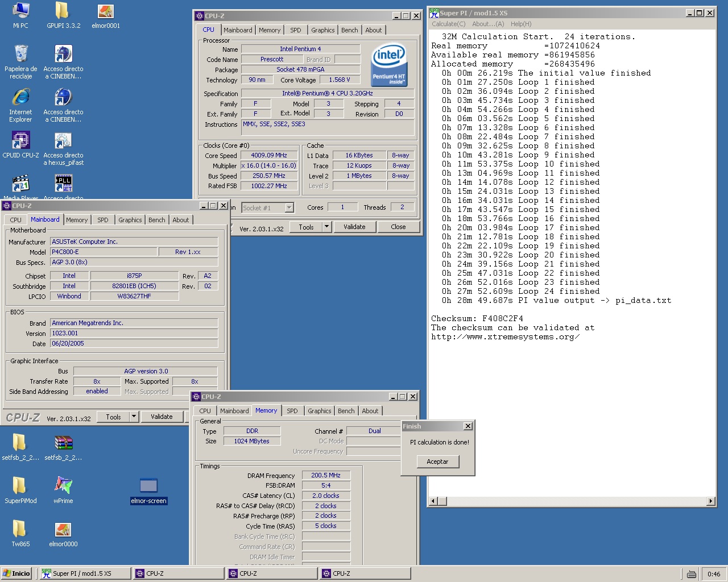728x582 pixels.
Task: Open the GPUPI 3.3.2 folder icon
Action: (x=63, y=15)
